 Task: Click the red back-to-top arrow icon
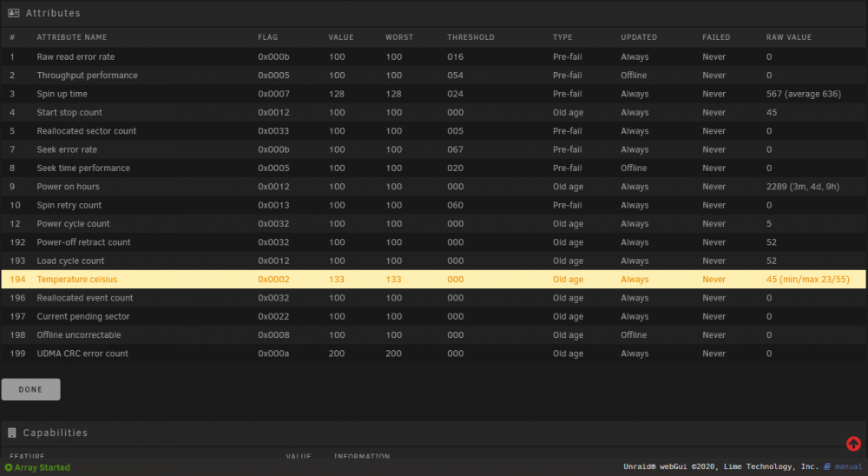point(853,443)
